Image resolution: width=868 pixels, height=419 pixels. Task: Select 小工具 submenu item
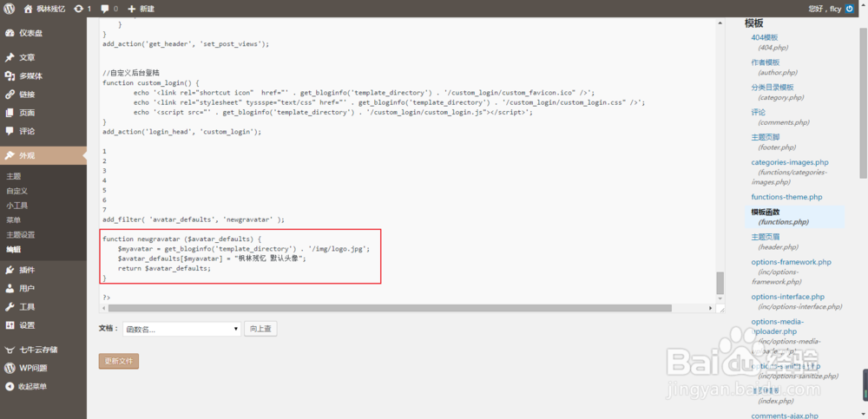(16, 206)
